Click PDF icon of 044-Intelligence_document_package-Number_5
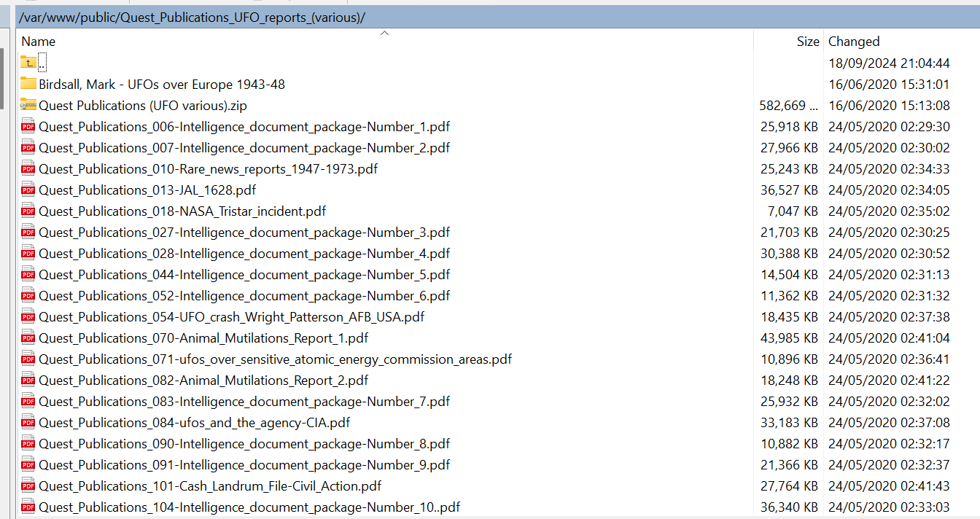 point(28,274)
